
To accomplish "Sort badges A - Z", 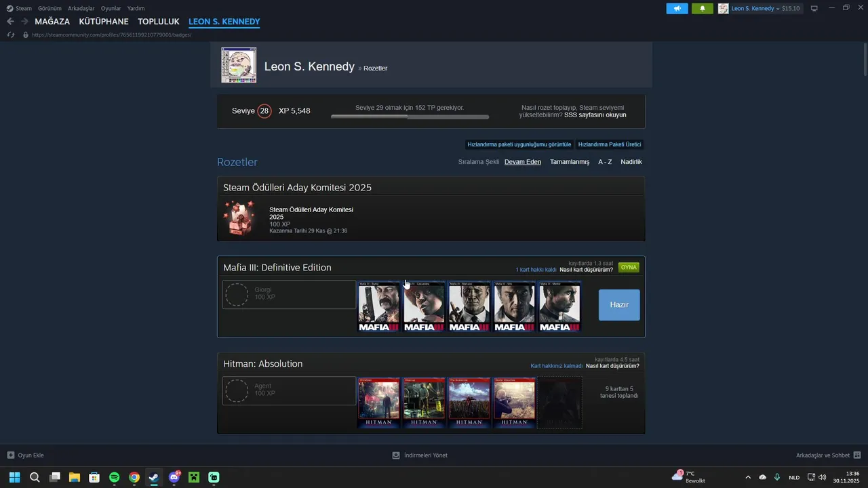I will [605, 162].
